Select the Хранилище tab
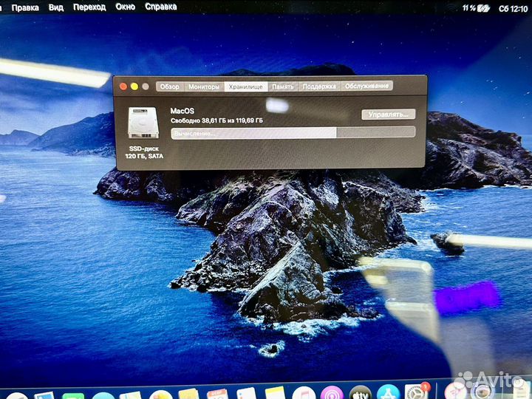Image resolution: width=532 pixels, height=399 pixels. [x=245, y=86]
